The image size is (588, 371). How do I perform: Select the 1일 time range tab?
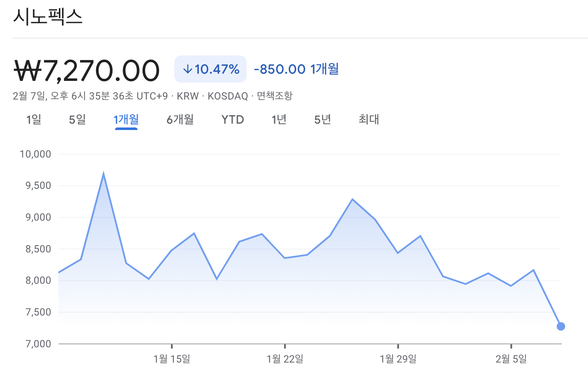[34, 120]
